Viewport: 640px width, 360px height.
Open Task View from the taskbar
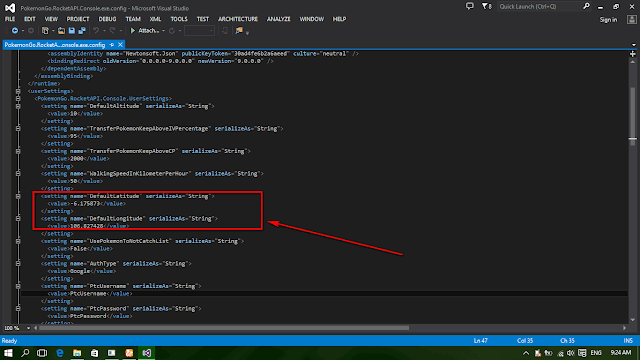[x=42, y=353]
